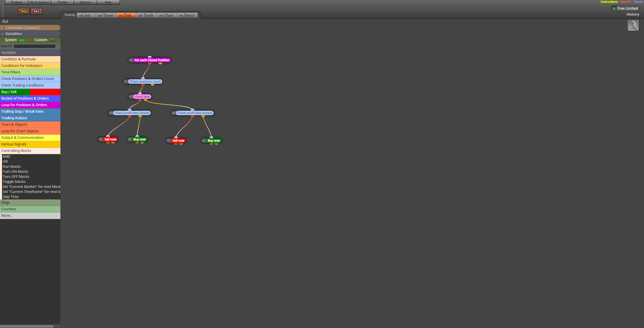This screenshot has width=644, height=328.
Task: Expand Bucket of Positions & Orders category
Action: (x=30, y=98)
